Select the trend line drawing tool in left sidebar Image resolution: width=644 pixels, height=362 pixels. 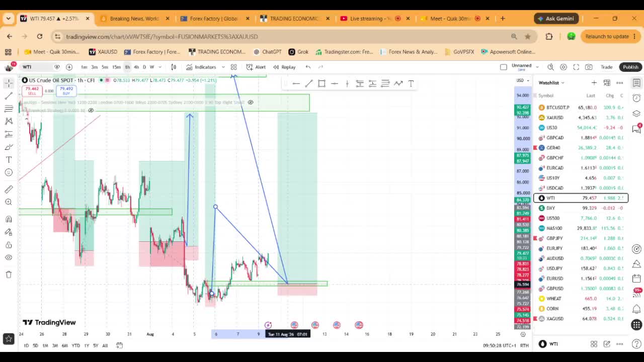tap(9, 96)
